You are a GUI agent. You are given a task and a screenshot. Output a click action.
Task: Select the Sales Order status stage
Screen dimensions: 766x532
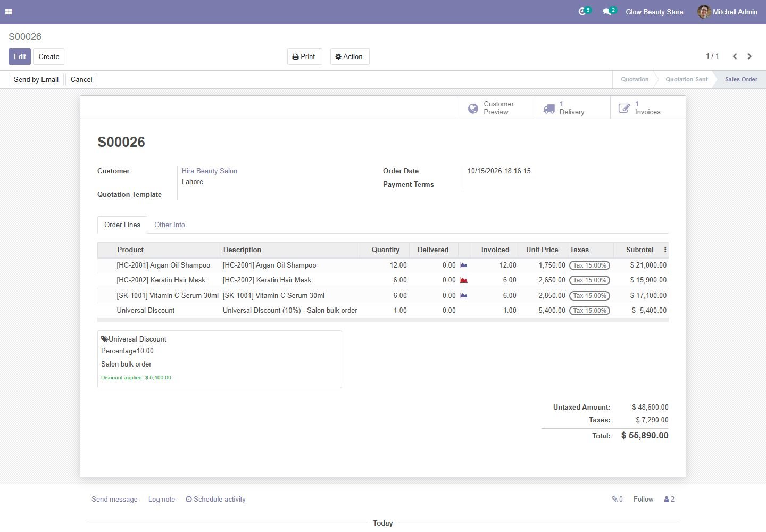click(x=741, y=80)
